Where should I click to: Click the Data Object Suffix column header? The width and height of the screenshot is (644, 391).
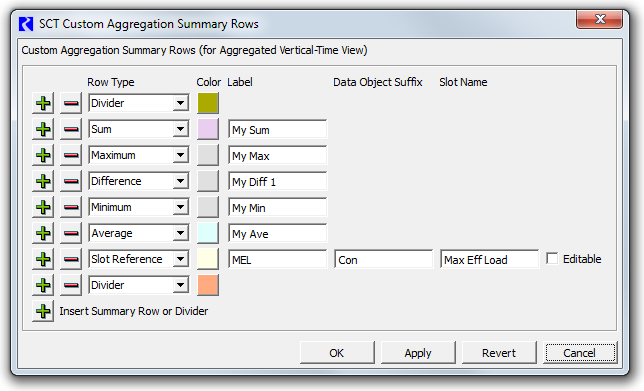coord(378,82)
